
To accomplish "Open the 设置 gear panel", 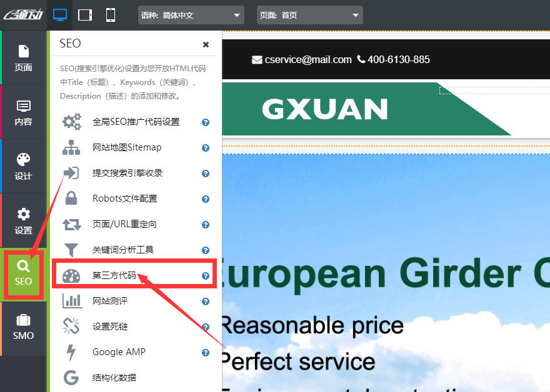I will pos(23,220).
